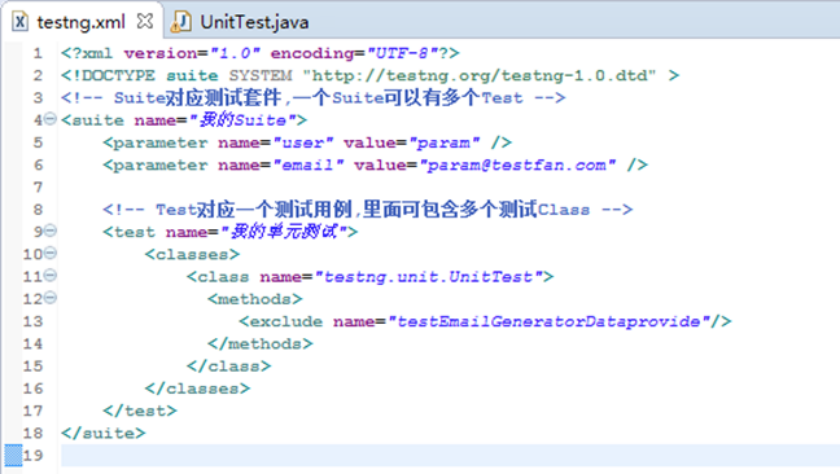This screenshot has height=476, width=840.
Task: Click the closing </suite> tag
Action: tap(103, 433)
